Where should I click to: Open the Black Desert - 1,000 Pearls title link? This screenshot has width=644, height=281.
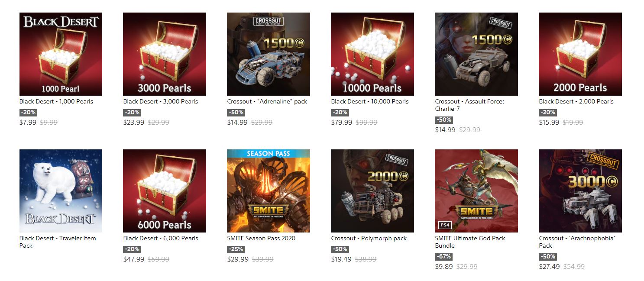(x=56, y=102)
